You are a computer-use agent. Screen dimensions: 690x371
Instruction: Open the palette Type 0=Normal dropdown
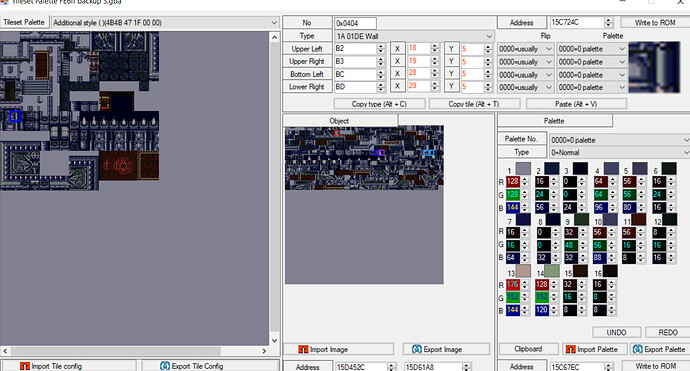pyautogui.click(x=620, y=152)
